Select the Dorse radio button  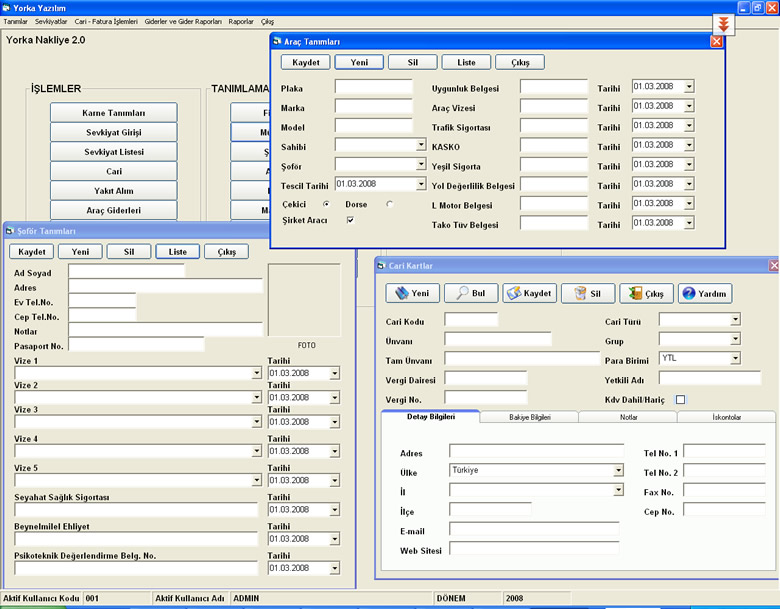[390, 204]
